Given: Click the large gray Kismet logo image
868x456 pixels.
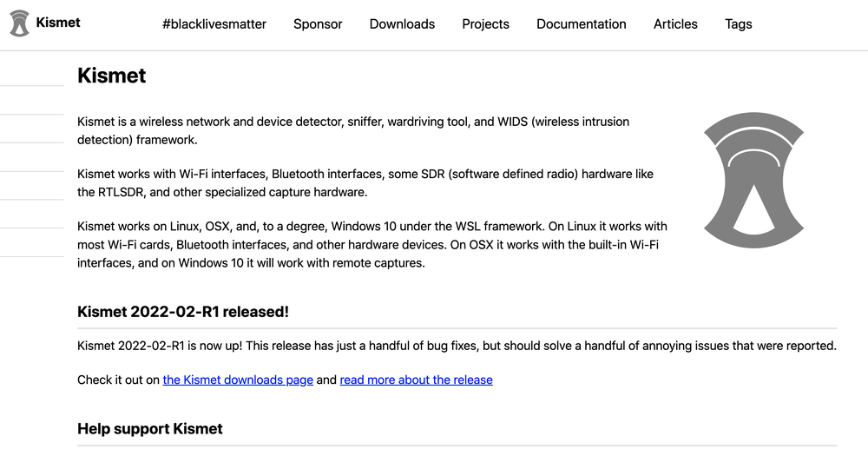Looking at the screenshot, I should coord(753,180).
